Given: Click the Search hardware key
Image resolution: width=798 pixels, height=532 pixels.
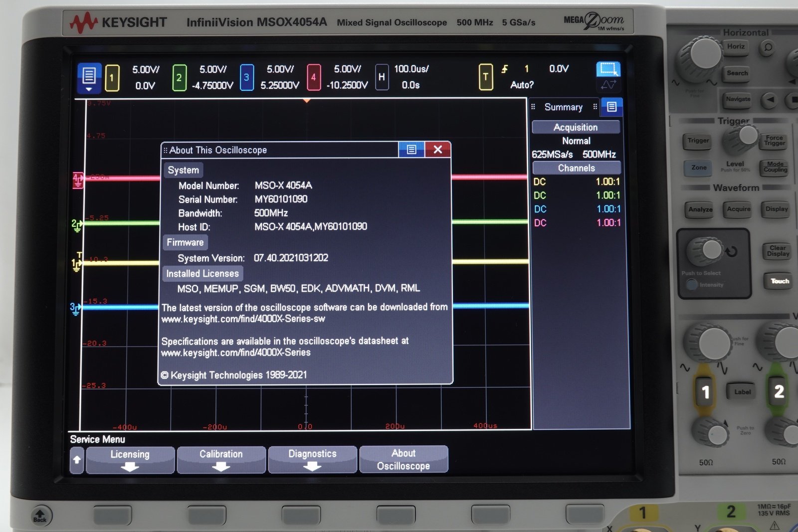Looking at the screenshot, I should click(737, 73).
